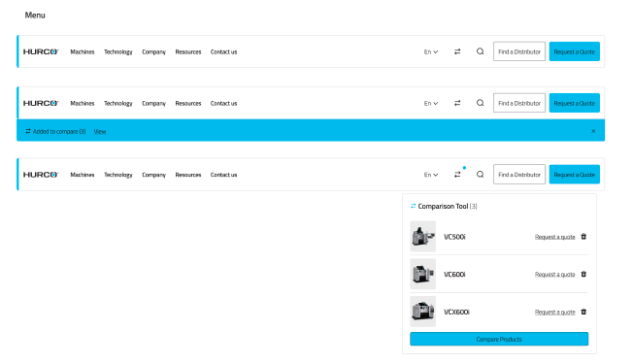Open Resources menu in the middle navbar

[x=188, y=103]
